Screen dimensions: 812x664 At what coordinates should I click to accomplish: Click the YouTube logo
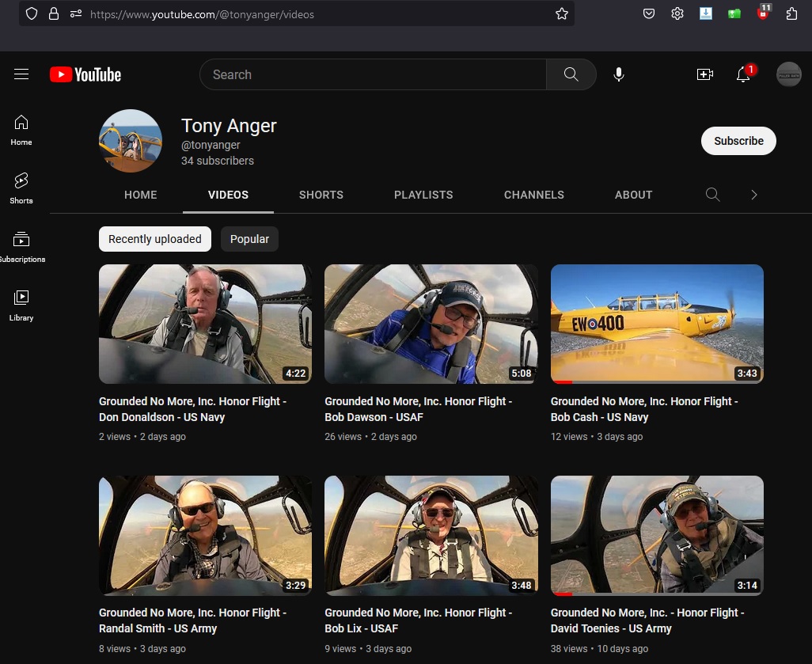[x=85, y=74]
